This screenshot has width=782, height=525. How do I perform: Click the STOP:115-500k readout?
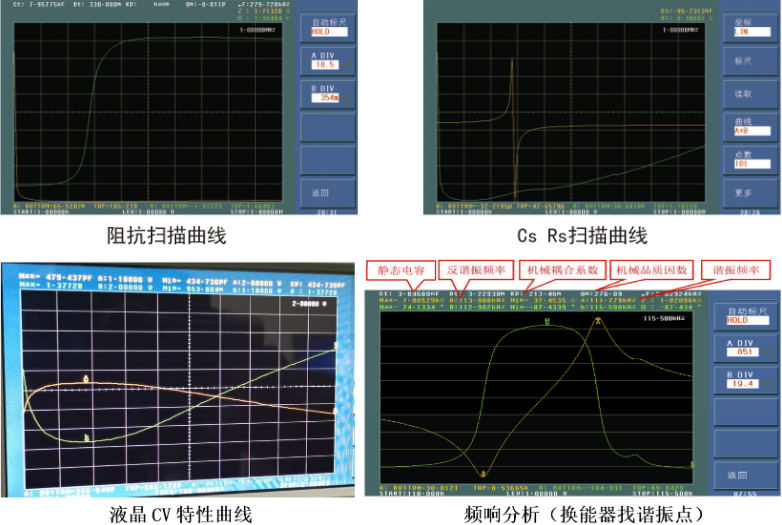coord(662,493)
